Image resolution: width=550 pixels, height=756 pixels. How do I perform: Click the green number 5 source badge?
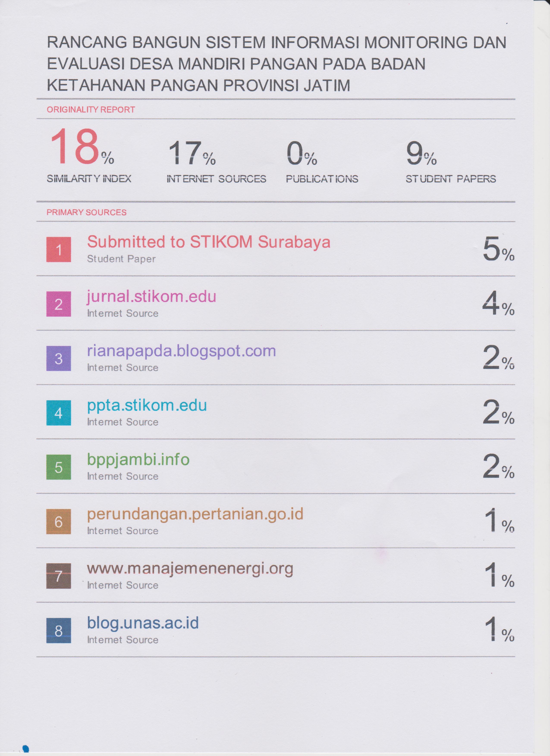[x=59, y=467]
